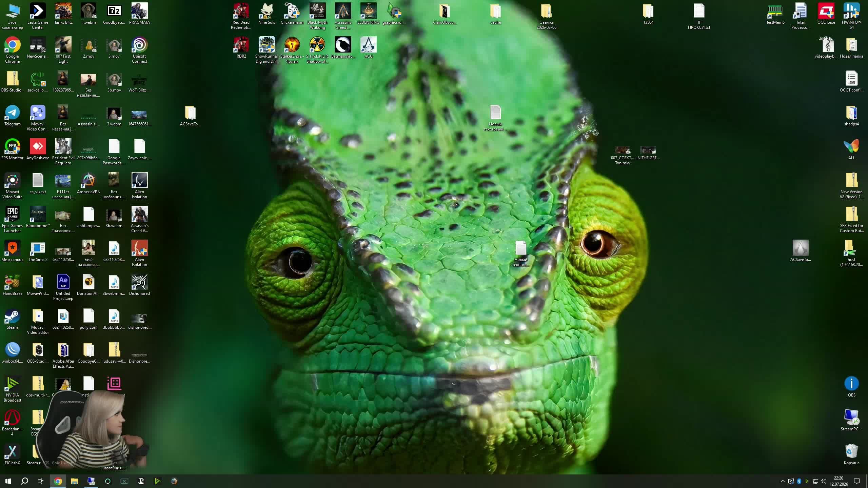The image size is (868, 488).
Task: Select SnowRunner Dig and Drill icon
Action: [267, 50]
